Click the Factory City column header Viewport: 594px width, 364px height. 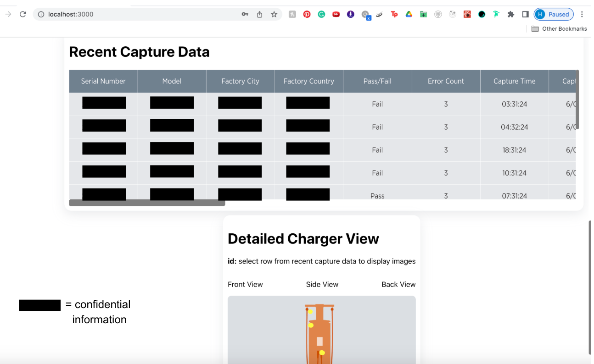[240, 81]
